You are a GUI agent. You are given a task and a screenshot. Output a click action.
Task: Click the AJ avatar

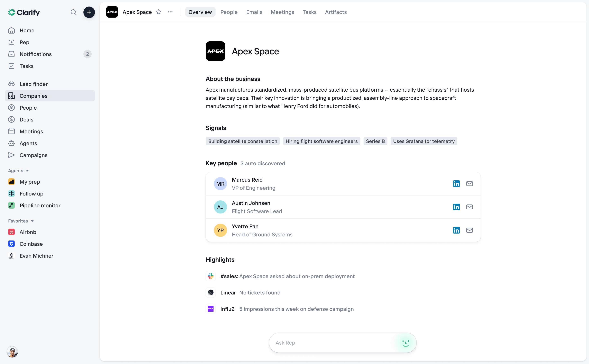tap(220, 207)
